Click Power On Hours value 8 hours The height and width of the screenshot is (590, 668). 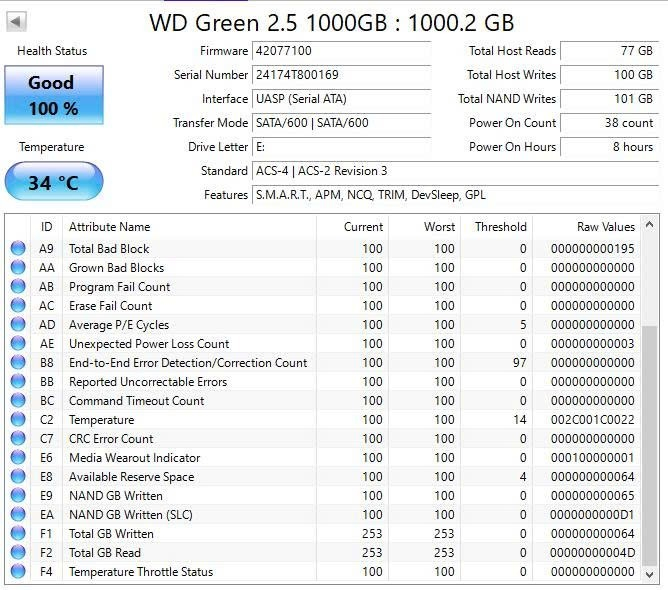pos(609,147)
